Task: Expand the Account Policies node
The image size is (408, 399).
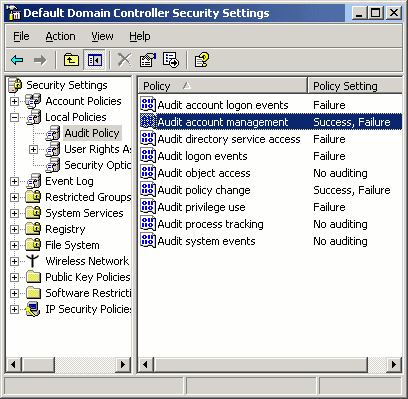Action: pos(14,101)
